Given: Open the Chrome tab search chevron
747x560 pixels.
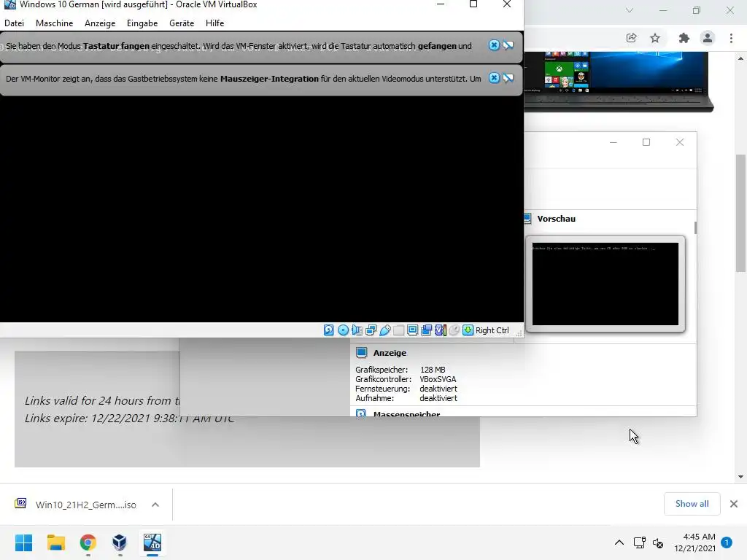Looking at the screenshot, I should pos(630,10).
